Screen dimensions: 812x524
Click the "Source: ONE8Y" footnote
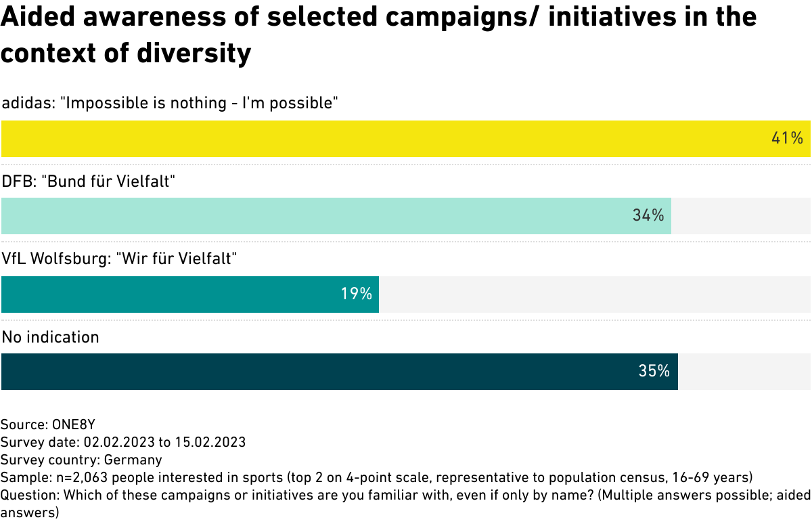pyautogui.click(x=48, y=425)
